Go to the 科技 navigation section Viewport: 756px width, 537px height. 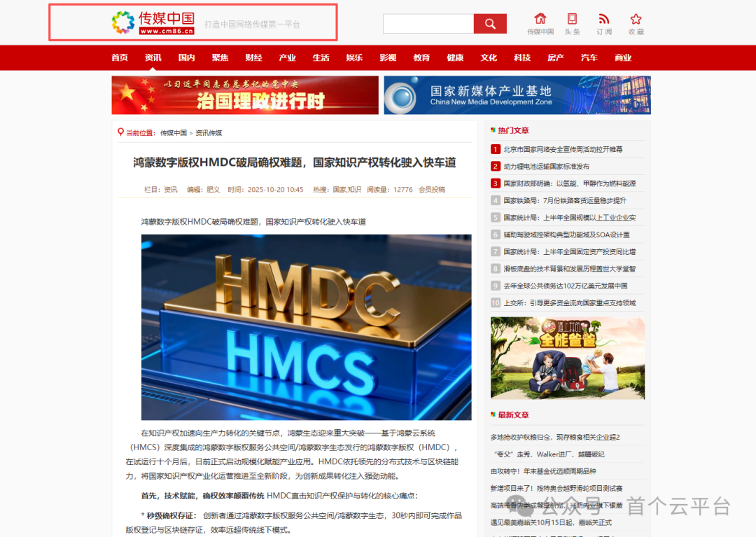522,57
